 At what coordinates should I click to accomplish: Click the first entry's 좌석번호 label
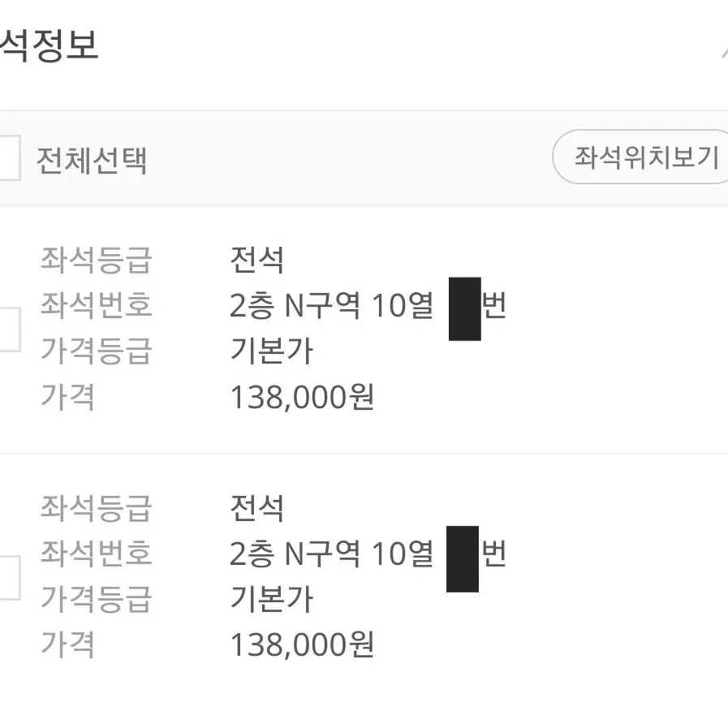(x=97, y=305)
